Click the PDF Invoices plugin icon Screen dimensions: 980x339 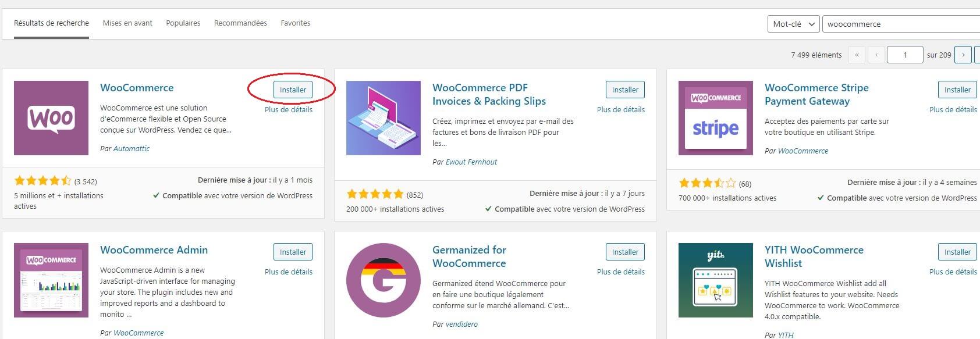[x=383, y=118]
